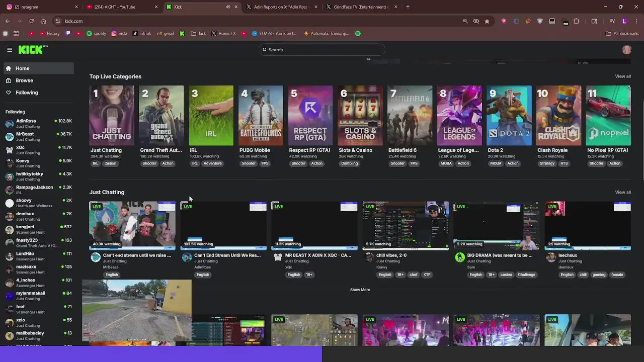Viewport: 644px width, 362px height.
Task: Click the Show More button
Action: (360, 290)
